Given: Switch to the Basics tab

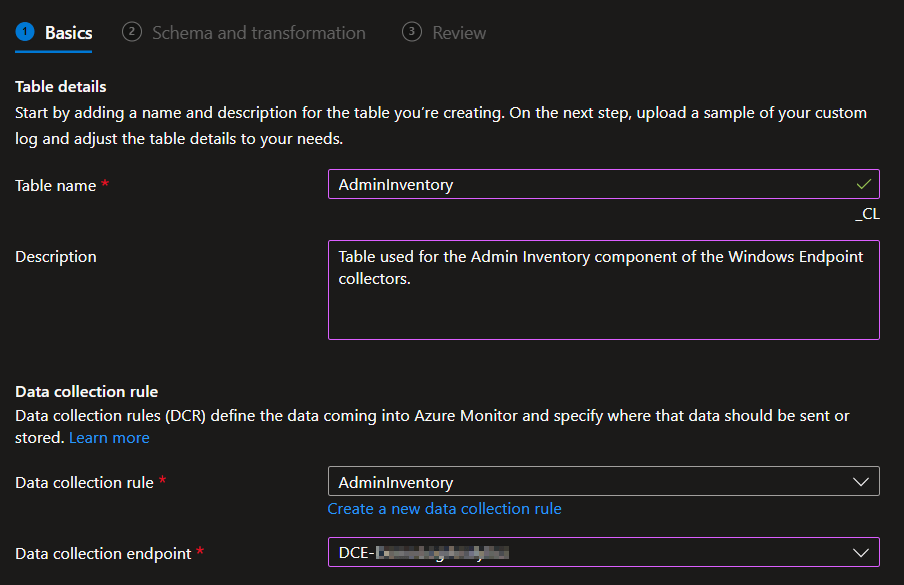Looking at the screenshot, I should coord(68,33).
